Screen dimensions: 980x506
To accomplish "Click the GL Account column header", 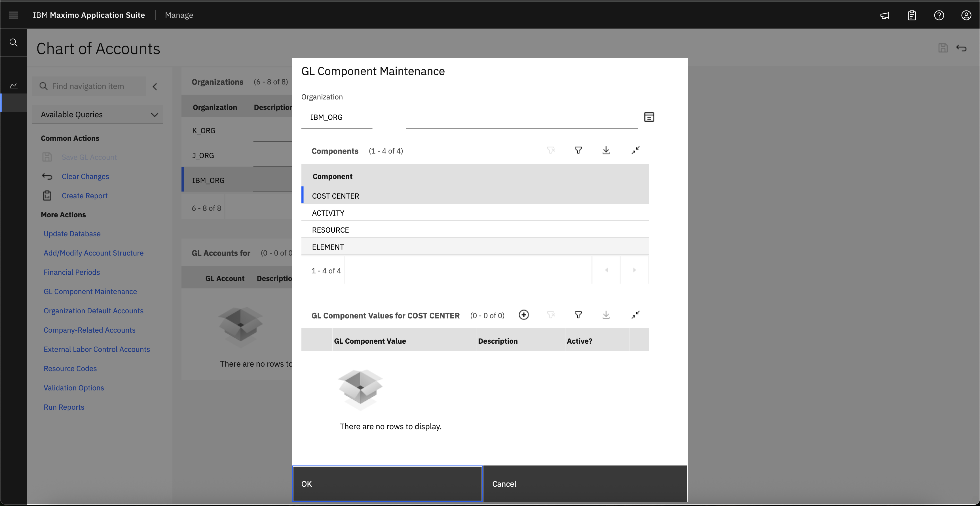I will pyautogui.click(x=225, y=278).
